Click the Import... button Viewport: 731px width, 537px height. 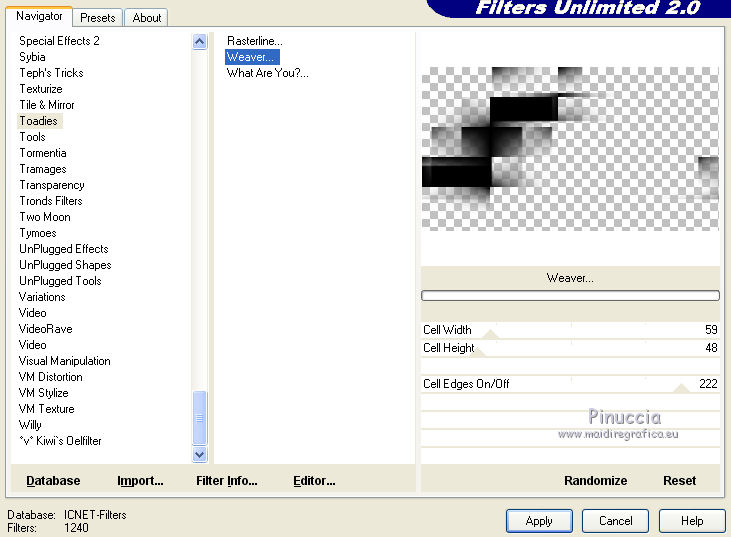pos(140,481)
